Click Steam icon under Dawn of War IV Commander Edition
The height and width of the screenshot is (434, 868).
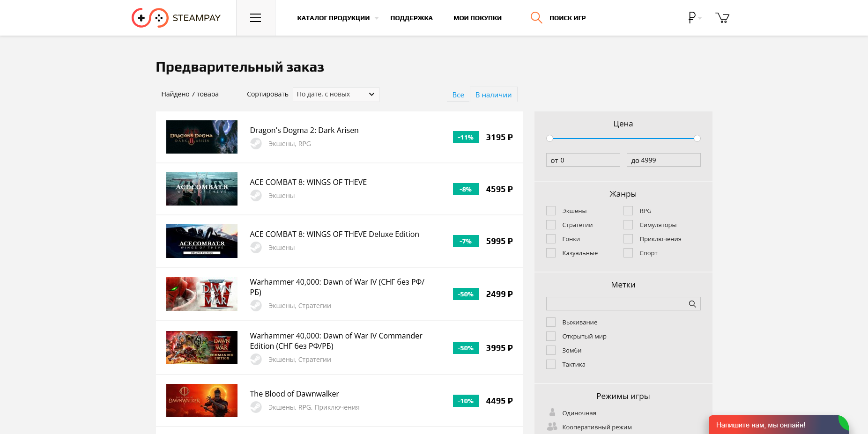pyautogui.click(x=256, y=359)
